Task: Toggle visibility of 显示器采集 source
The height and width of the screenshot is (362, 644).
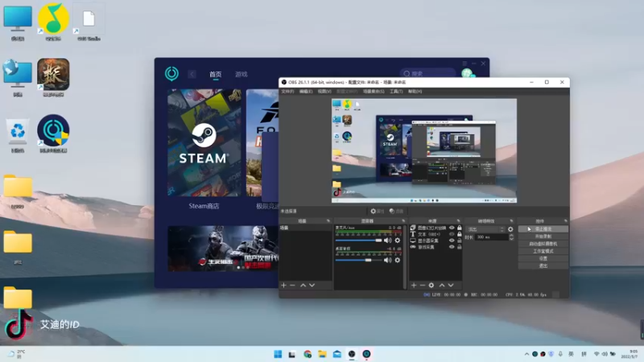Action: click(x=452, y=241)
